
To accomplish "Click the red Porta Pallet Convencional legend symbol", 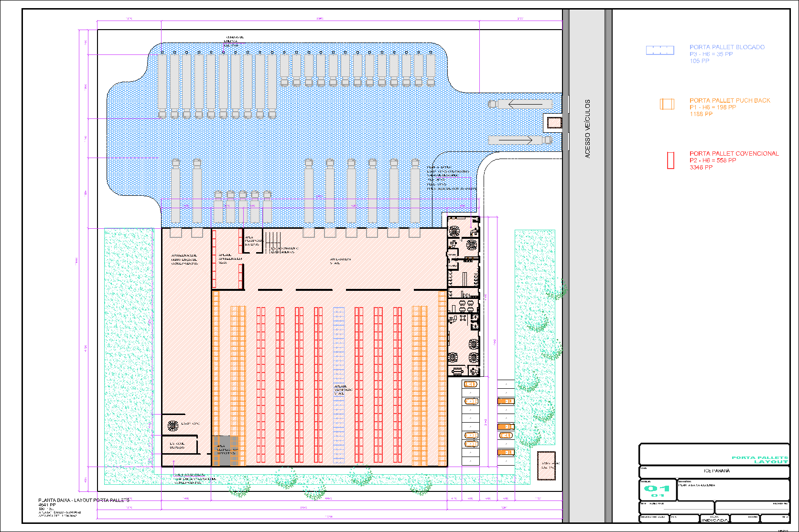I will [670, 160].
